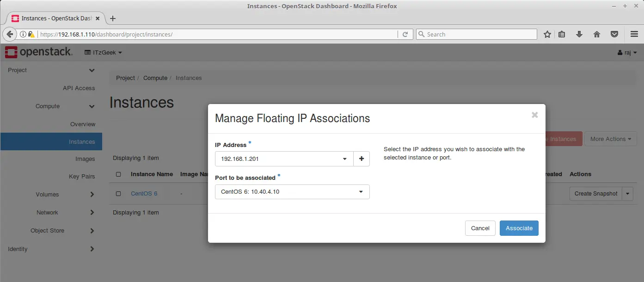Open the IP Address dropdown
The image size is (644, 282).
[x=284, y=159]
